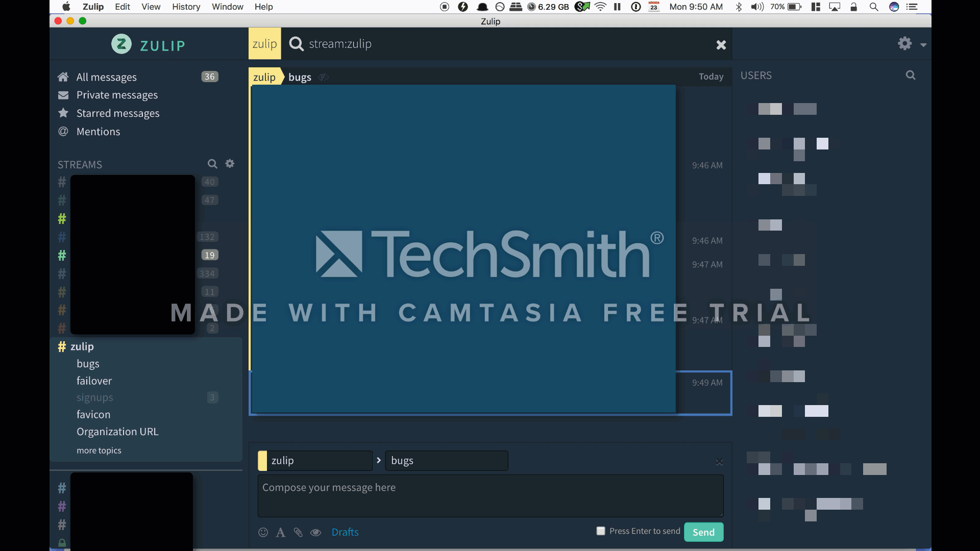
Task: Open Private messages view
Action: click(x=117, y=95)
